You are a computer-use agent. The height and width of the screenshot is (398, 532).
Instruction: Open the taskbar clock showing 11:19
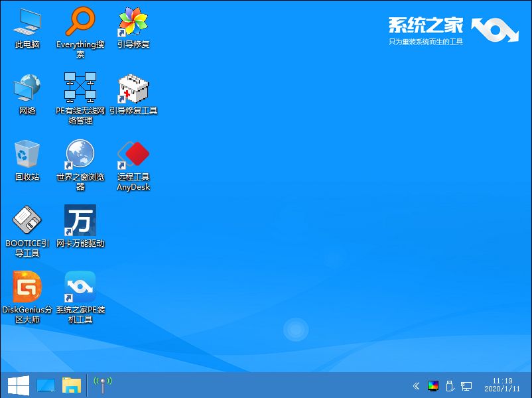click(502, 385)
